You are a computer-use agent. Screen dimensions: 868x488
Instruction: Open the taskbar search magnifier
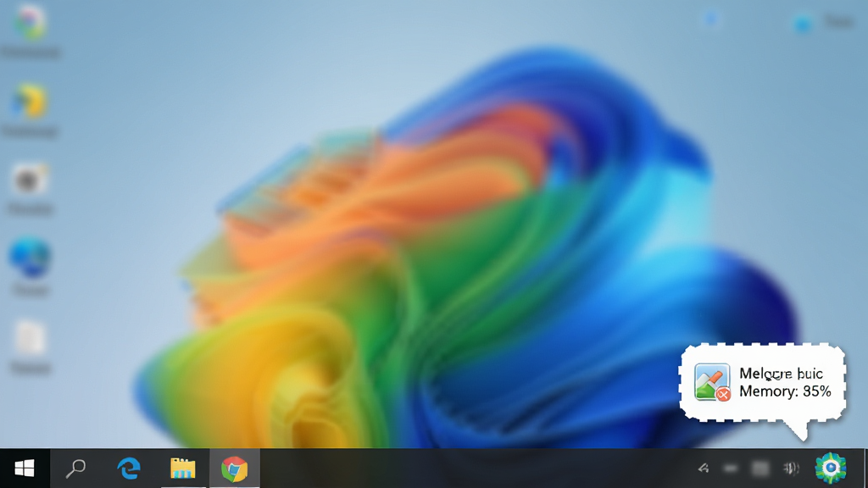coord(75,468)
